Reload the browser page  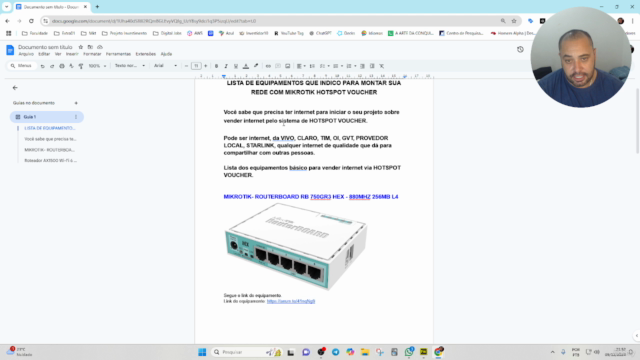(31, 21)
